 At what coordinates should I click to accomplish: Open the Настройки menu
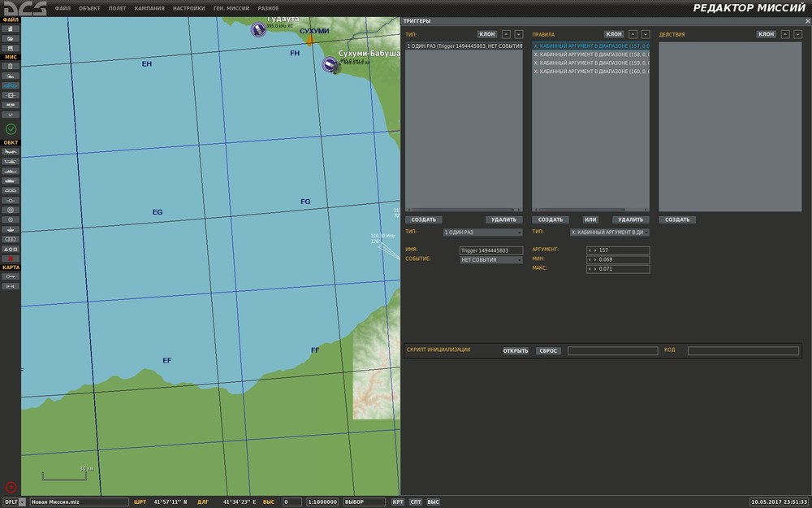[x=188, y=8]
